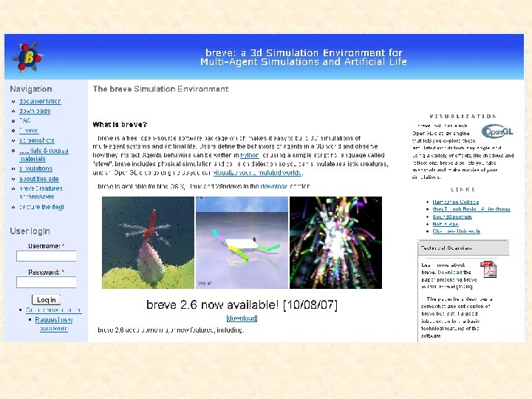Click the breve banner title text

(x=304, y=57)
